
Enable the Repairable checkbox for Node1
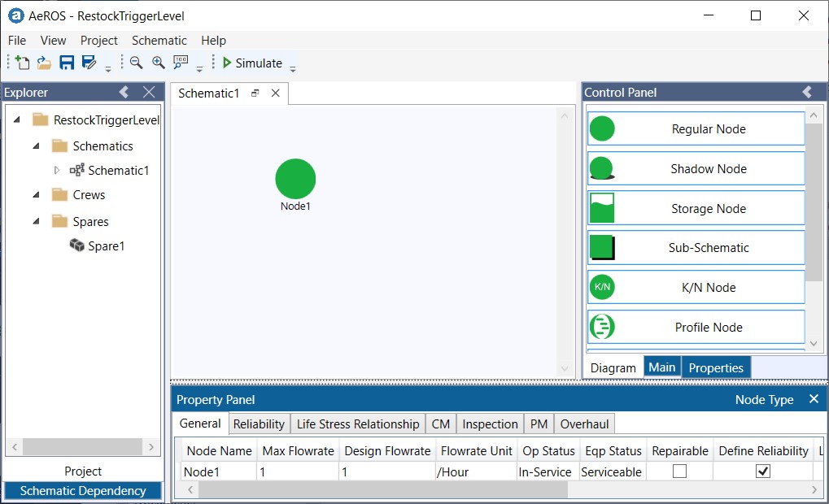[679, 471]
